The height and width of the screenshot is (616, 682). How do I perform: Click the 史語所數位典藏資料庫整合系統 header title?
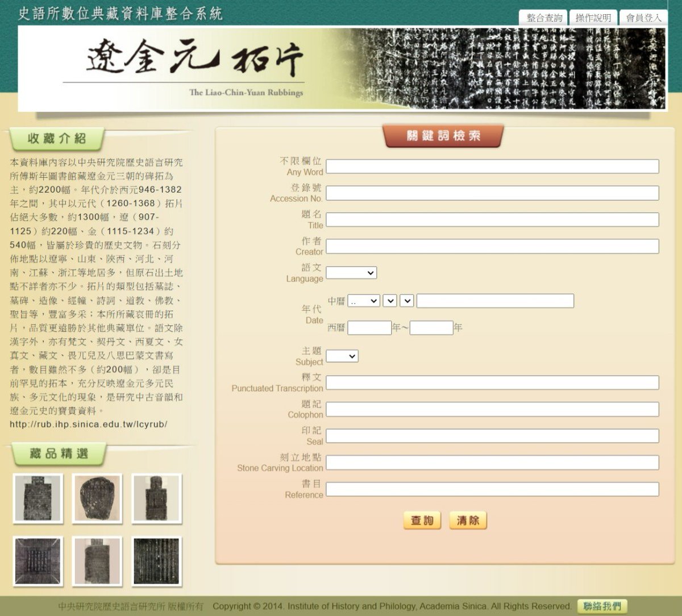(x=120, y=14)
